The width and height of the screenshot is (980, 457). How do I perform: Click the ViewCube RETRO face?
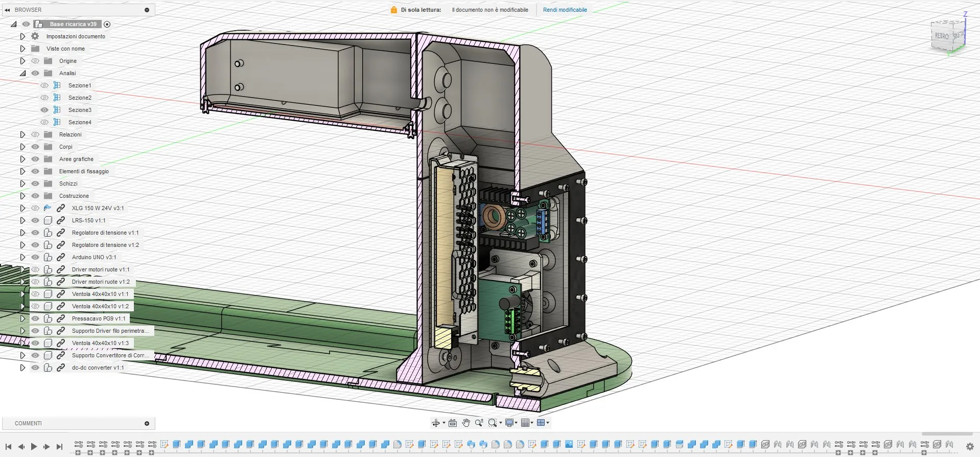coord(941,36)
